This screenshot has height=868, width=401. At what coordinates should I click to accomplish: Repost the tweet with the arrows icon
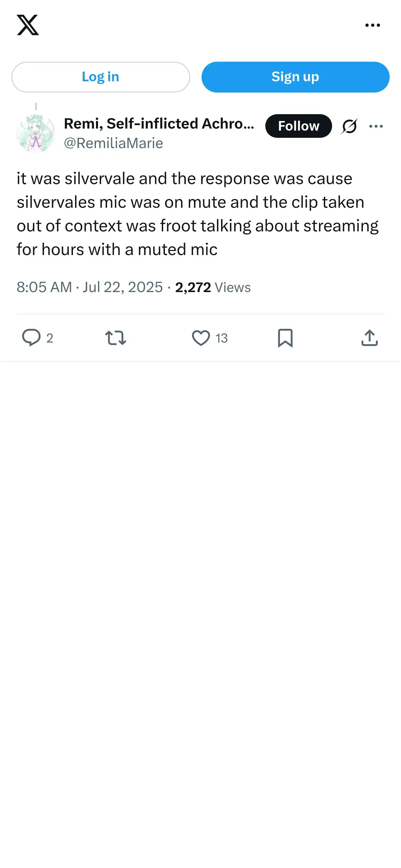coord(116,338)
